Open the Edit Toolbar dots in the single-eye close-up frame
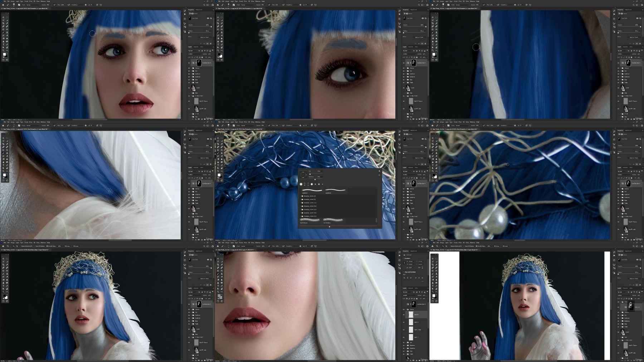The width and height of the screenshot is (644, 362). pyautogui.click(x=222, y=50)
